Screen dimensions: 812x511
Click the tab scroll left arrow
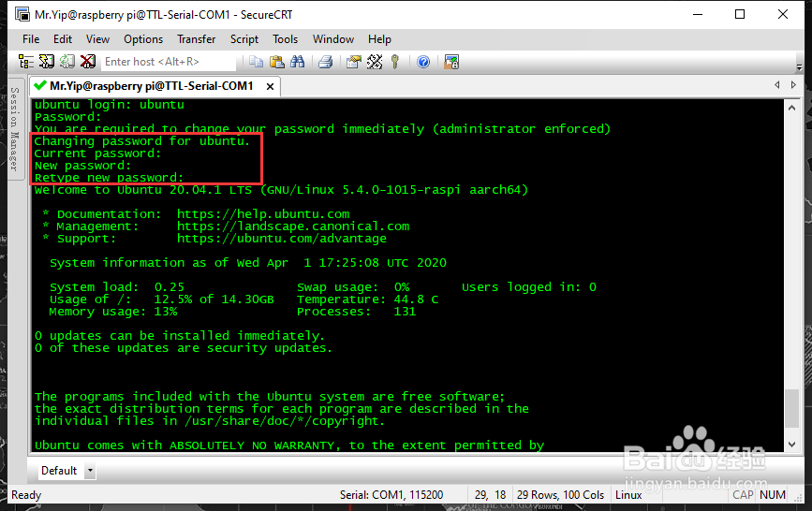(x=776, y=85)
